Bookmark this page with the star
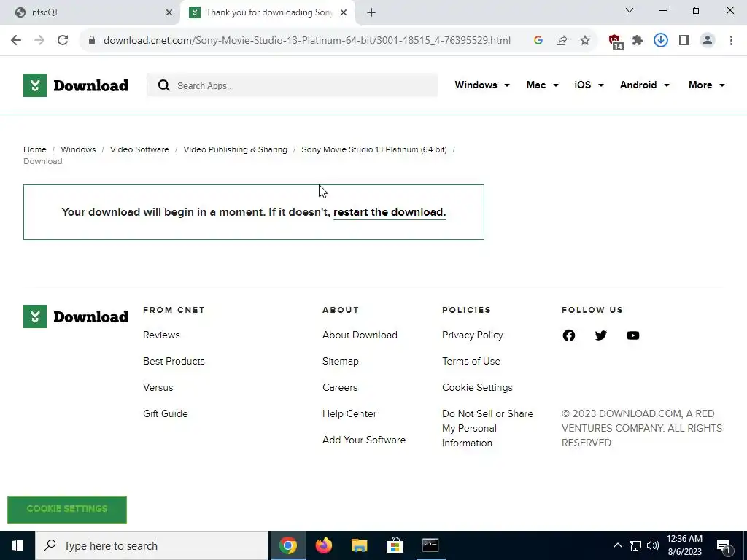 pos(585,41)
